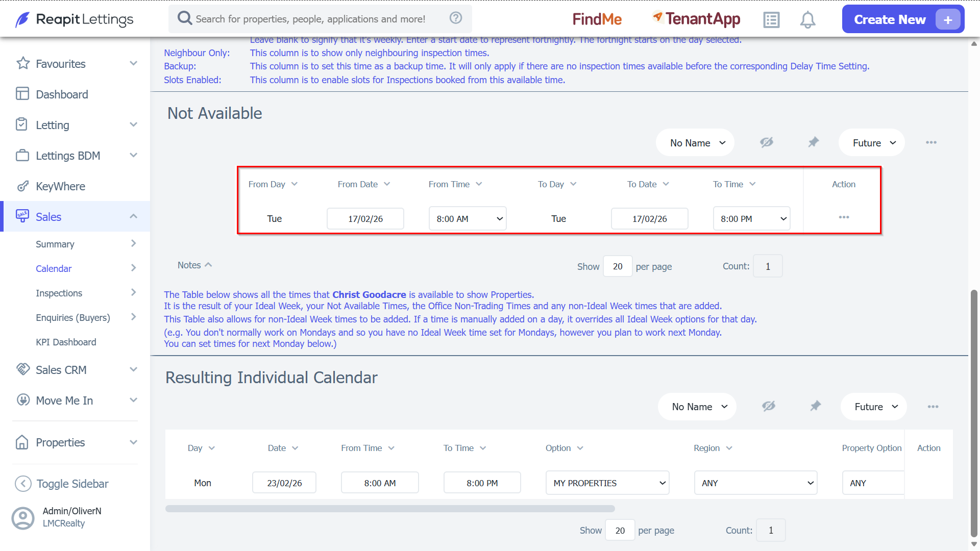Open the Resulting Individual Calendar options ellipsis
The width and height of the screenshot is (980, 551).
[933, 407]
